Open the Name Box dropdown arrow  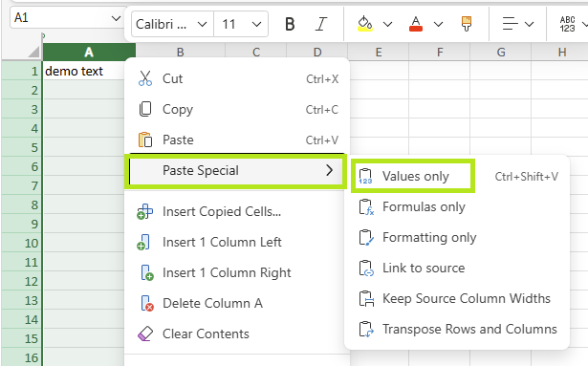(116, 18)
